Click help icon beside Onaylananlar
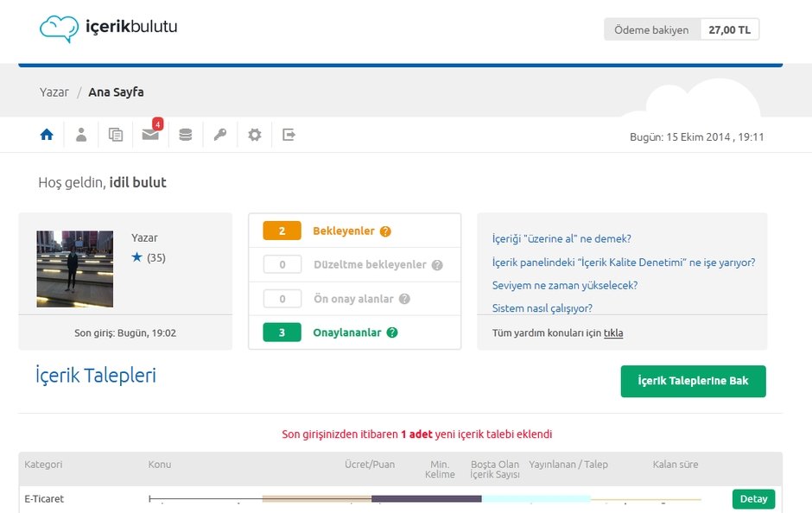The image size is (812, 513). (x=392, y=332)
